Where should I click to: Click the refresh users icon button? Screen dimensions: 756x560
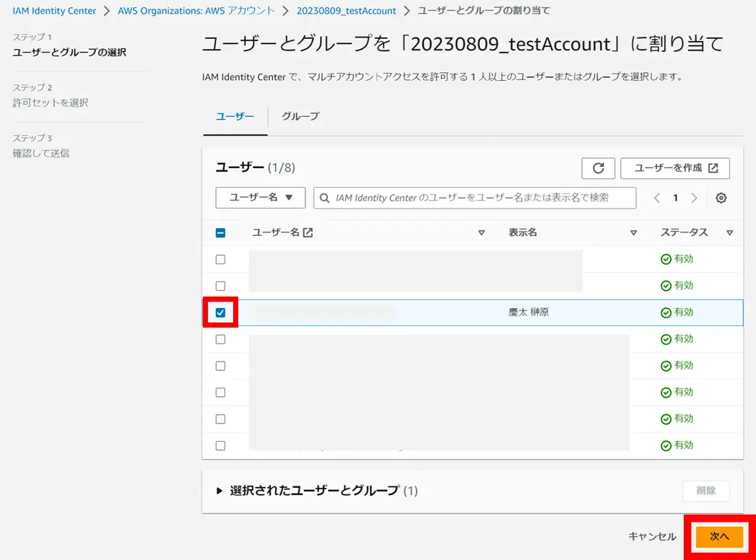[598, 168]
